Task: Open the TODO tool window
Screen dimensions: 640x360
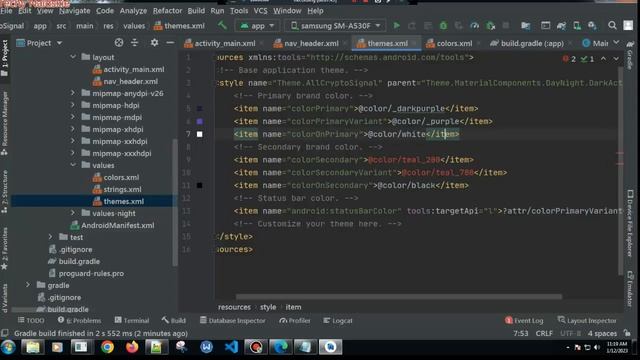Action: (x=31, y=320)
